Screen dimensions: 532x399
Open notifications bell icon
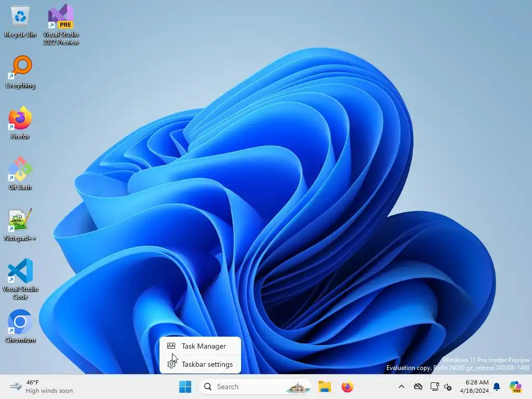tap(497, 387)
